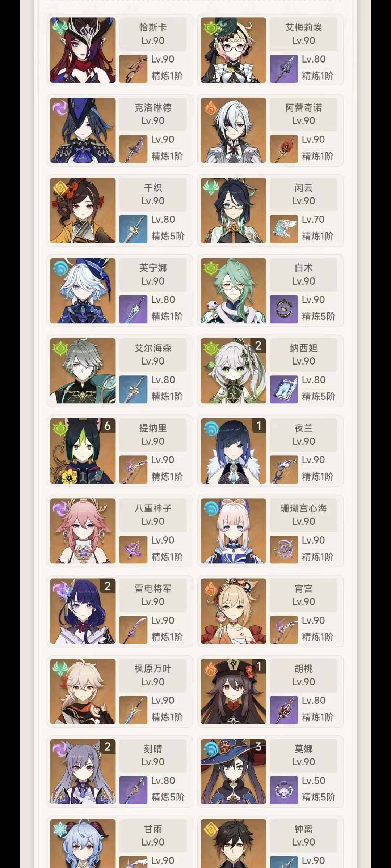This screenshot has height=868, width=391.
Task: Click 莫娜's Lv.50 catalyst weapon icon
Action: click(284, 790)
